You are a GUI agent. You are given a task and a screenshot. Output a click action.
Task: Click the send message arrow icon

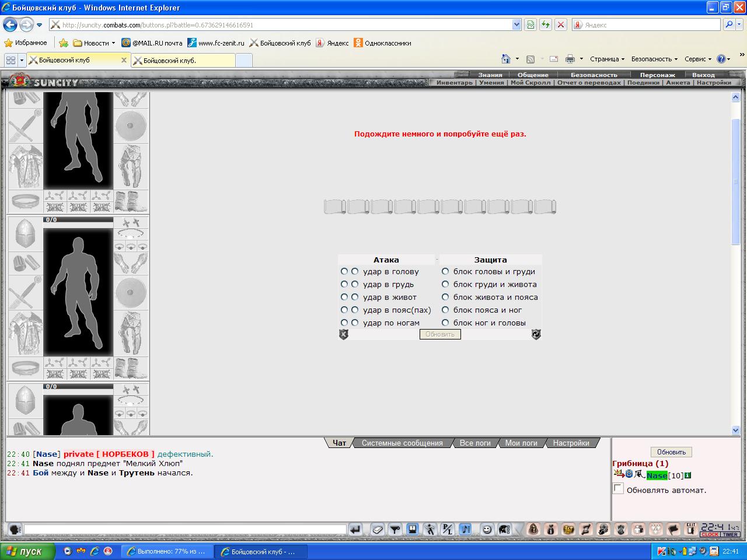[x=355, y=530]
